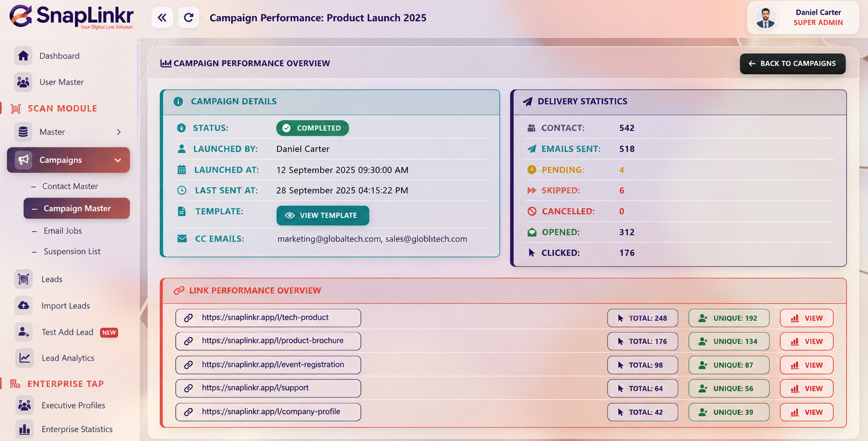View stats for event-registration link
Screen dimensions: 868x441
tap(807, 365)
